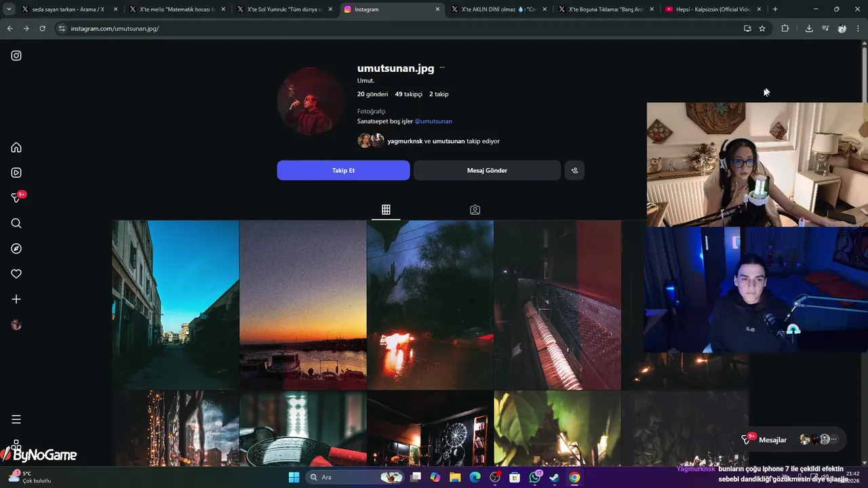Screen dimensions: 868x488
Task: Click the suggest similar accounts button
Action: point(574,170)
